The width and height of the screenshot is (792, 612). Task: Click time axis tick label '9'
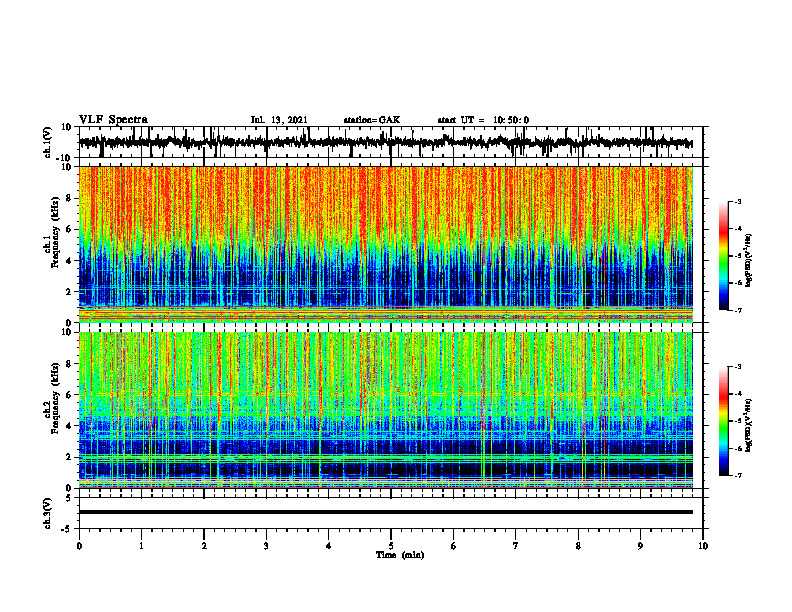pyautogui.click(x=640, y=546)
